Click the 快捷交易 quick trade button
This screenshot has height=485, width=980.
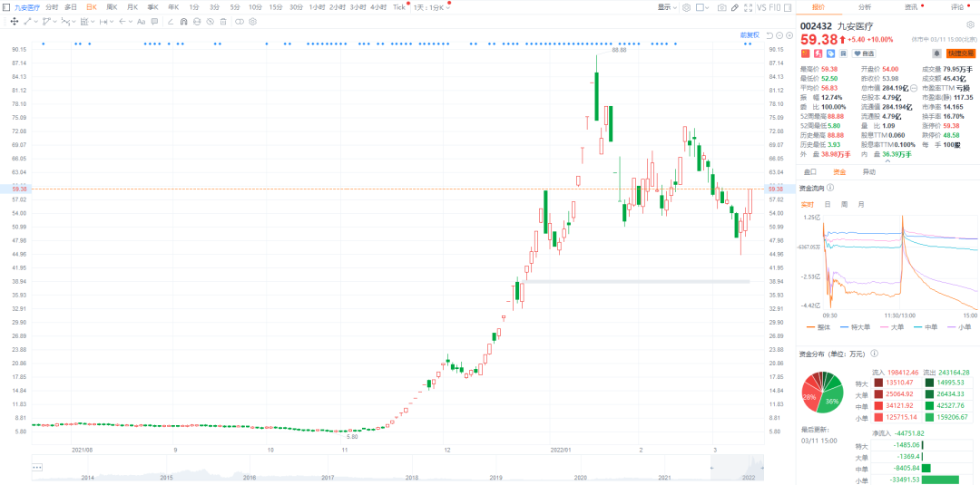click(960, 53)
